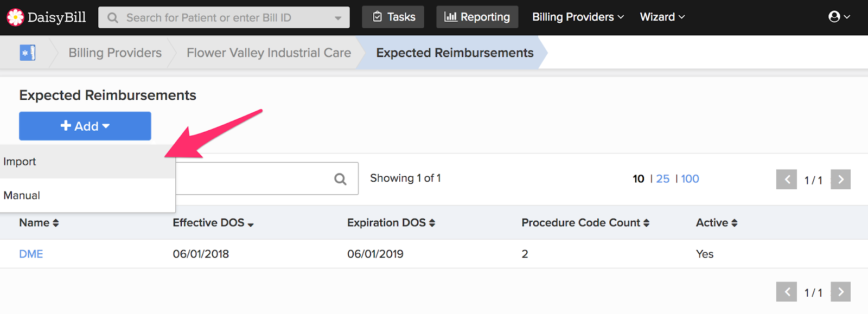868x314 pixels.
Task: Click the home breadcrumb icon
Action: point(27,53)
